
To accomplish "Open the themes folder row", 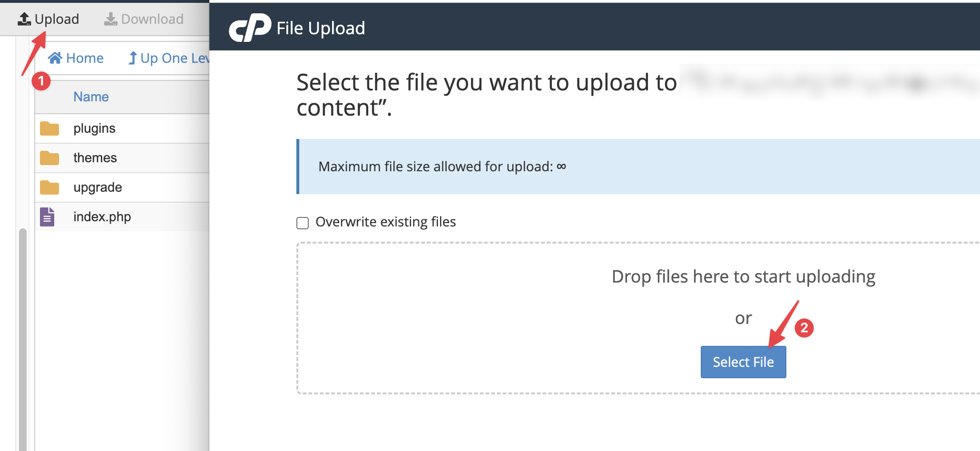I will click(122, 158).
